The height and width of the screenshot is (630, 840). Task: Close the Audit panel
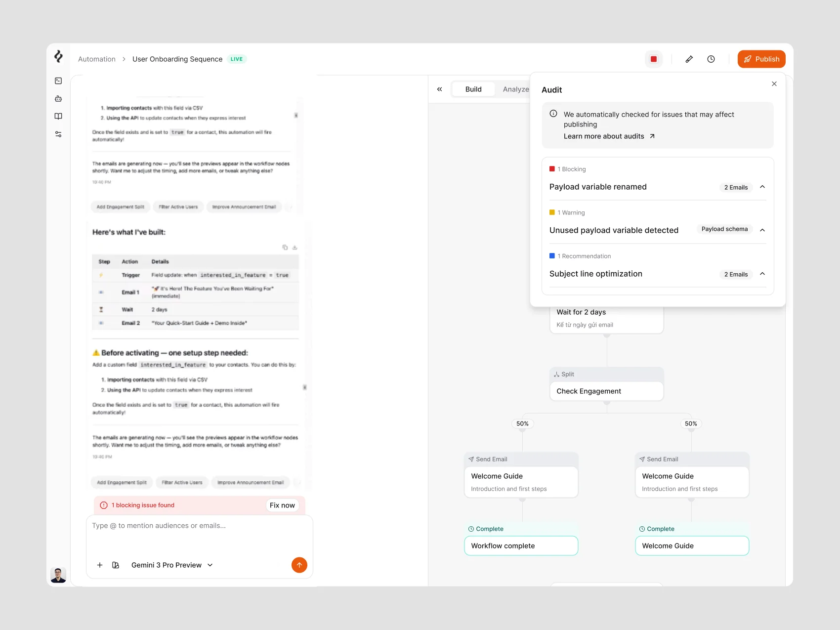pos(774,84)
